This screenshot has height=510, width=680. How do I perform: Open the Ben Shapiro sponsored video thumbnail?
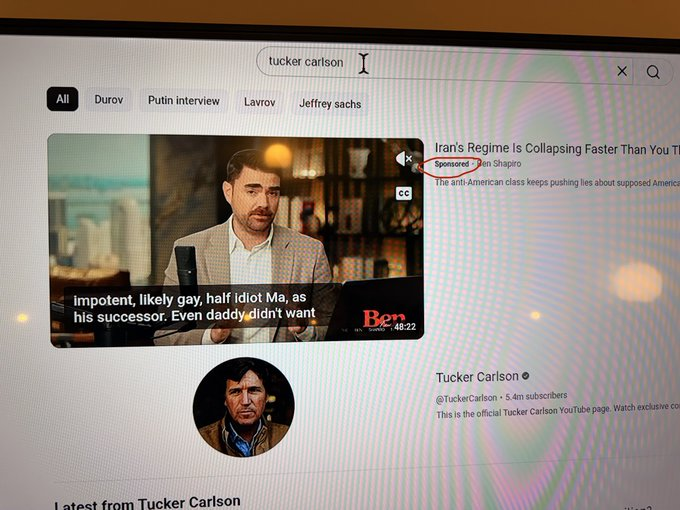click(x=236, y=241)
